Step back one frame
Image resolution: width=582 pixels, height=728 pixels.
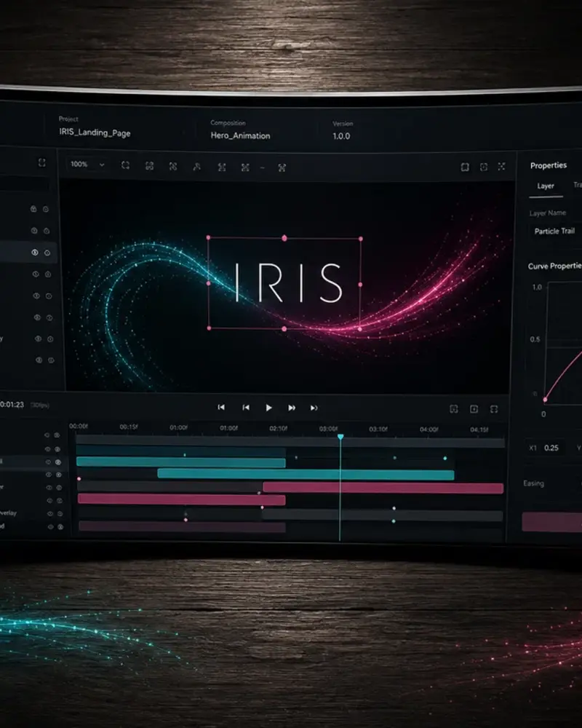[246, 408]
